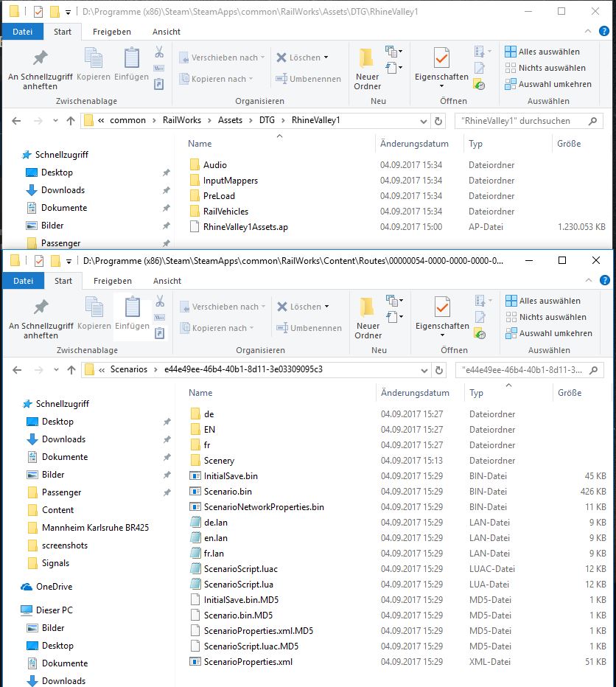Click Eigenschaften icon in Scenarios window
Image resolution: width=616 pixels, height=687 pixels.
pos(442,308)
